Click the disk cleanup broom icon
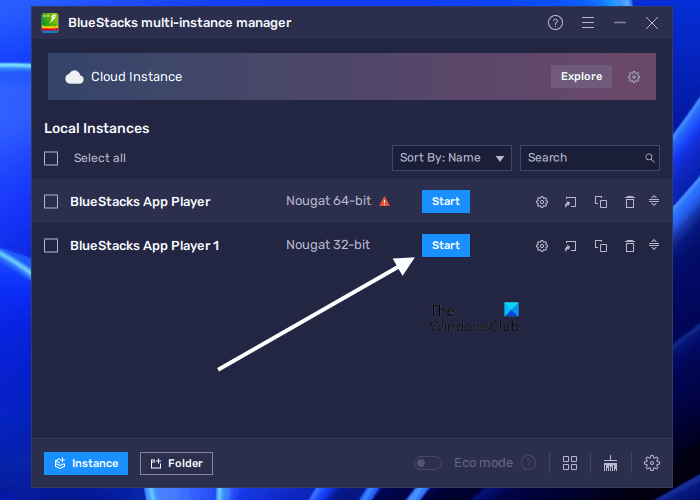The width and height of the screenshot is (700, 500). coord(610,463)
